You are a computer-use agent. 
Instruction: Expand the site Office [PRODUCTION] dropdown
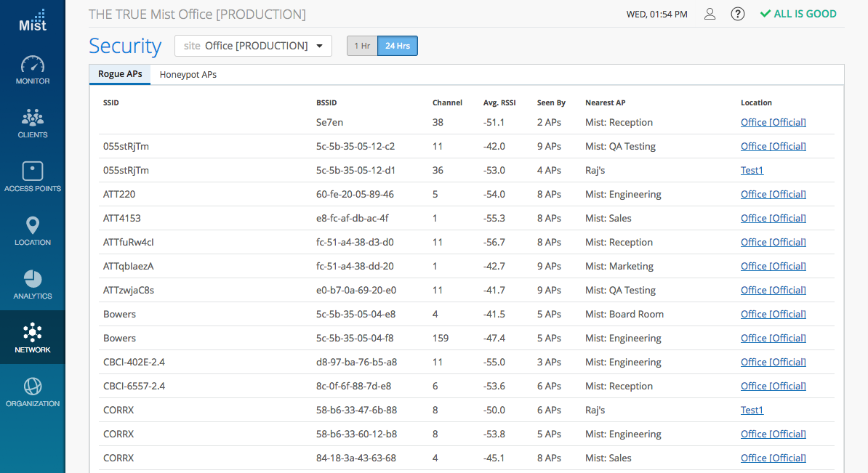point(253,46)
